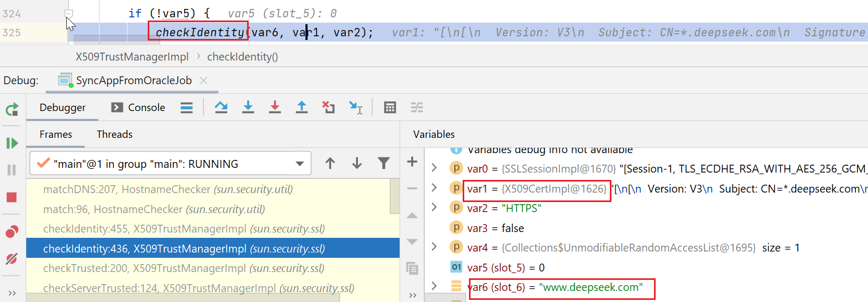Click the Rerun SyncAppFromOracleJob icon
Image resolution: width=868 pixels, height=302 pixels.
coord(12,109)
